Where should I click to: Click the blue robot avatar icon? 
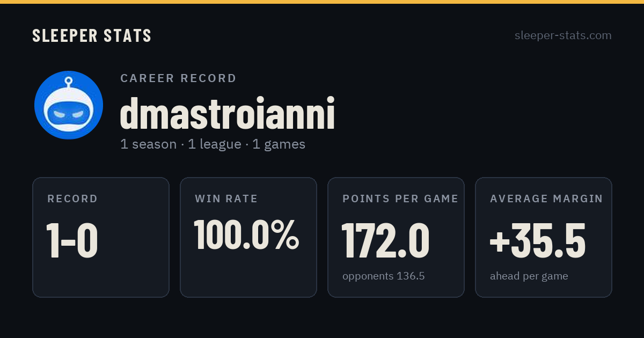[x=69, y=105]
